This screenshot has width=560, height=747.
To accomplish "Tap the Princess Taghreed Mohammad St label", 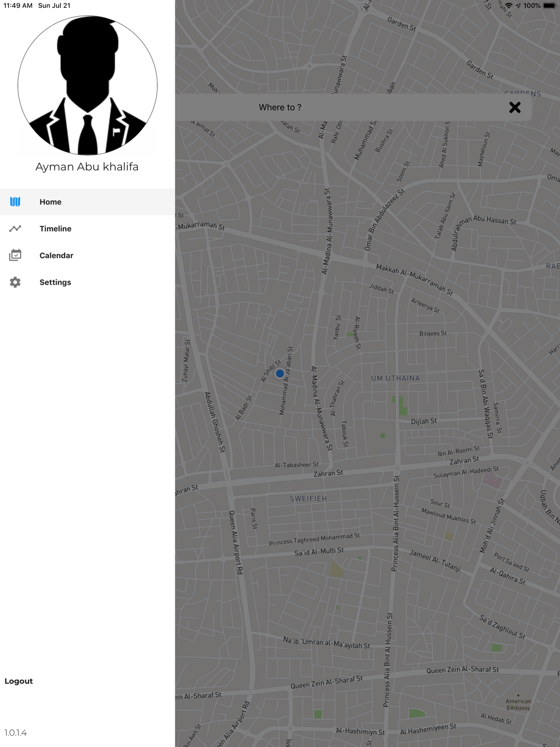I will tap(314, 539).
